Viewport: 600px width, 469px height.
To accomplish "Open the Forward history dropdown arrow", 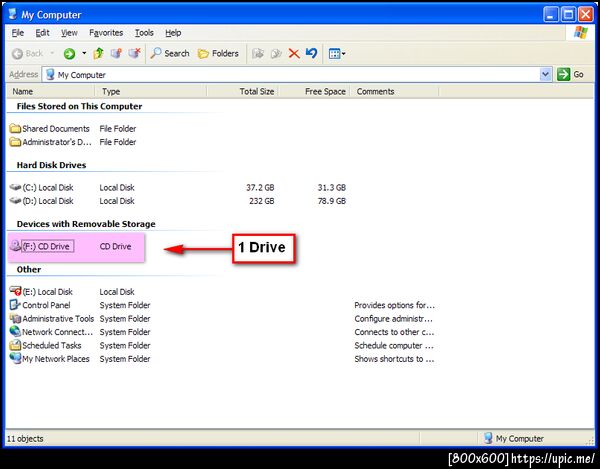I will (84, 54).
